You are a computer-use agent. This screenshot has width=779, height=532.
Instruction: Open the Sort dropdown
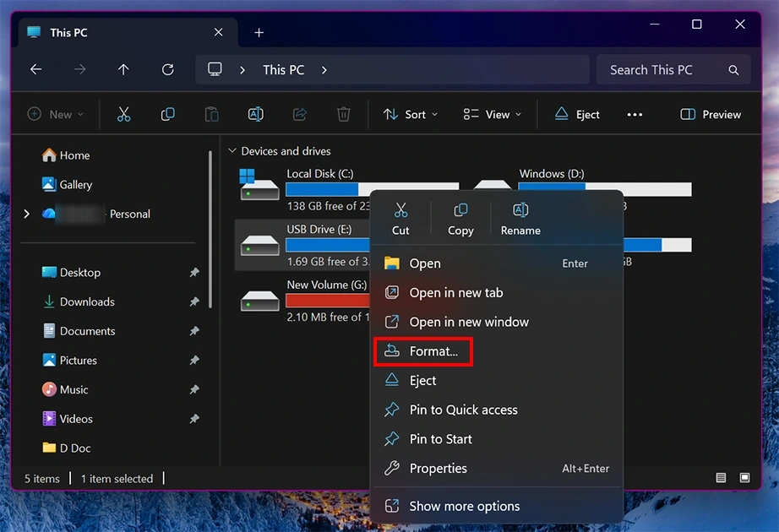411,114
